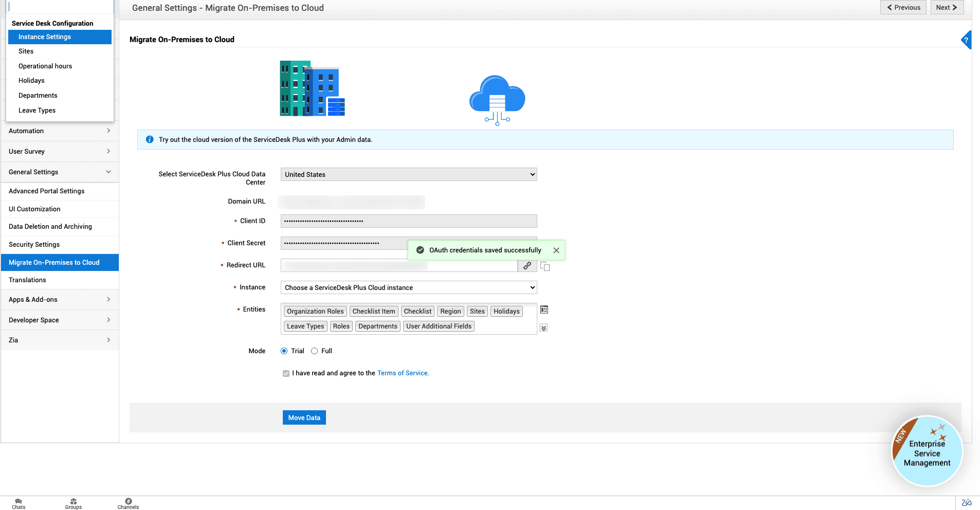Expand the Zia menu section

coord(60,340)
